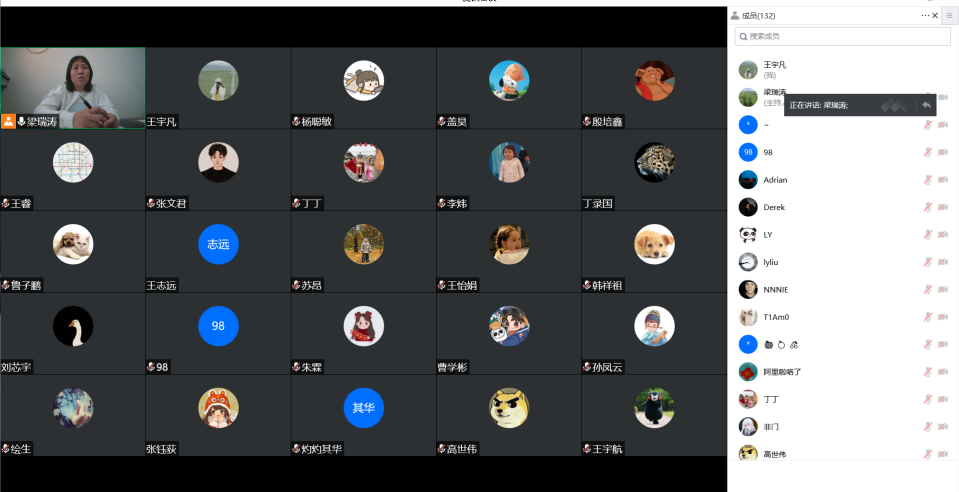
Task: Click the search members (搜索成员) field
Action: tap(842, 36)
